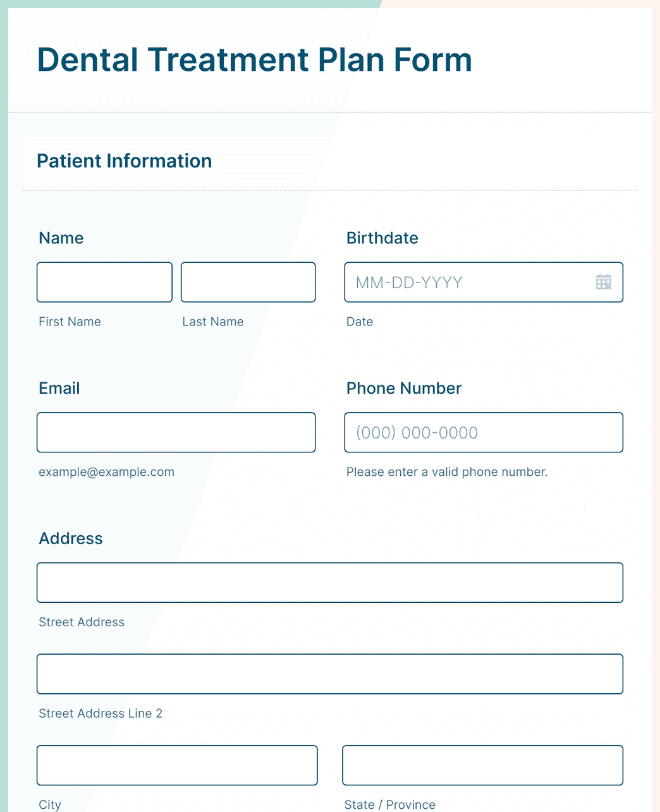Image resolution: width=660 pixels, height=812 pixels.
Task: Open the Birthdate calendar picker icon
Action: click(604, 282)
